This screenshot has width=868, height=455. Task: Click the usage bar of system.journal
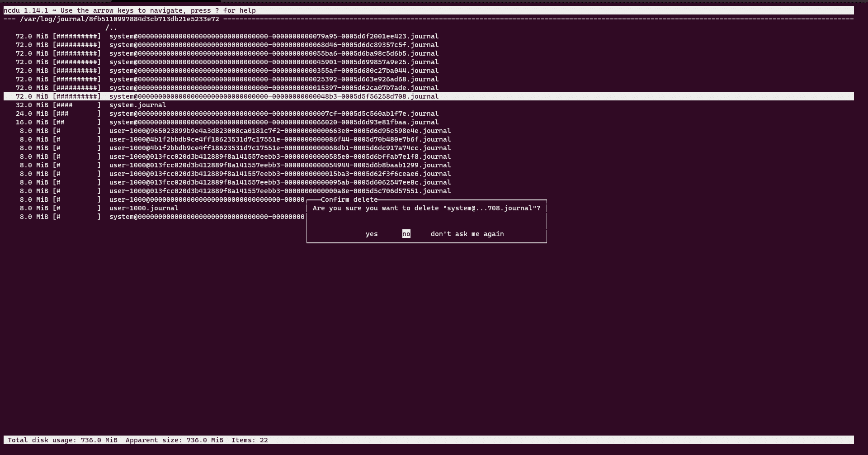(x=75, y=105)
